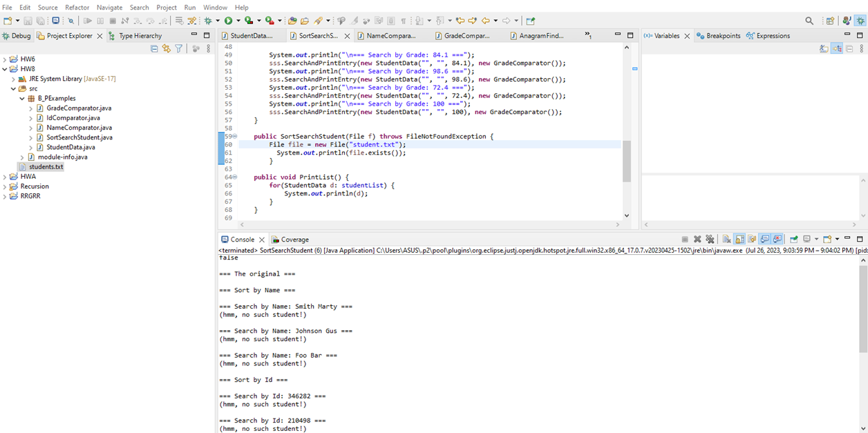Image resolution: width=868 pixels, height=433 pixels.
Task: Click Last Edit Location toolbar icon
Action: pyautogui.click(x=460, y=21)
